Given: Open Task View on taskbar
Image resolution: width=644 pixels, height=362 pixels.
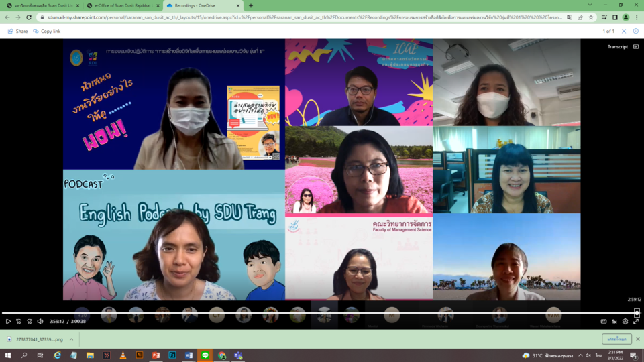Looking at the screenshot, I should pos(40,355).
